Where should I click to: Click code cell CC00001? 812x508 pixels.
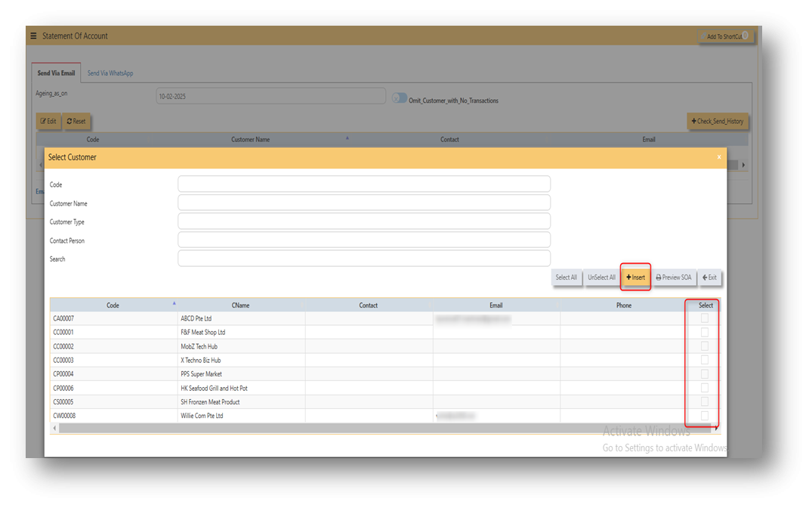pos(114,333)
